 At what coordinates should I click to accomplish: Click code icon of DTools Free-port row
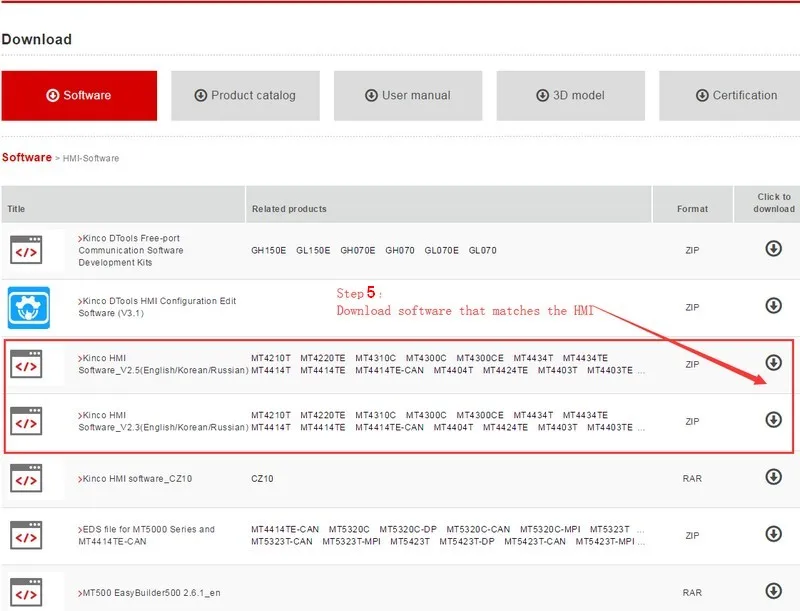point(26,250)
